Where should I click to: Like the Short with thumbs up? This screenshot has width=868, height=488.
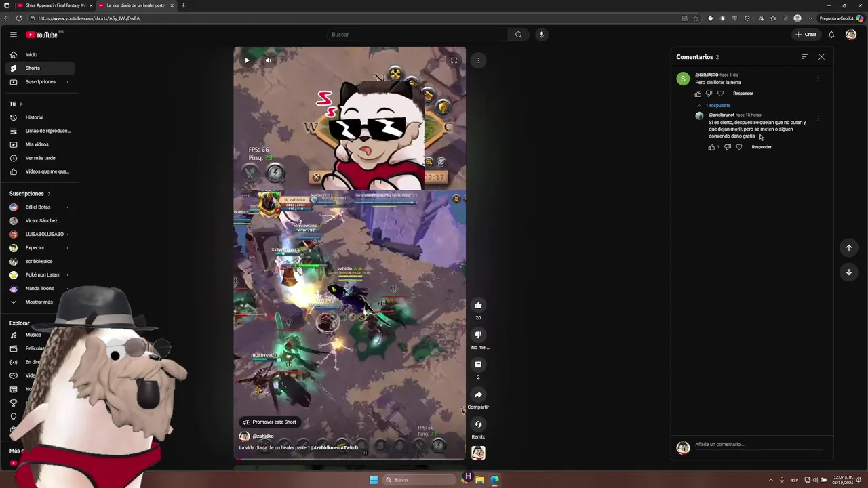[478, 305]
